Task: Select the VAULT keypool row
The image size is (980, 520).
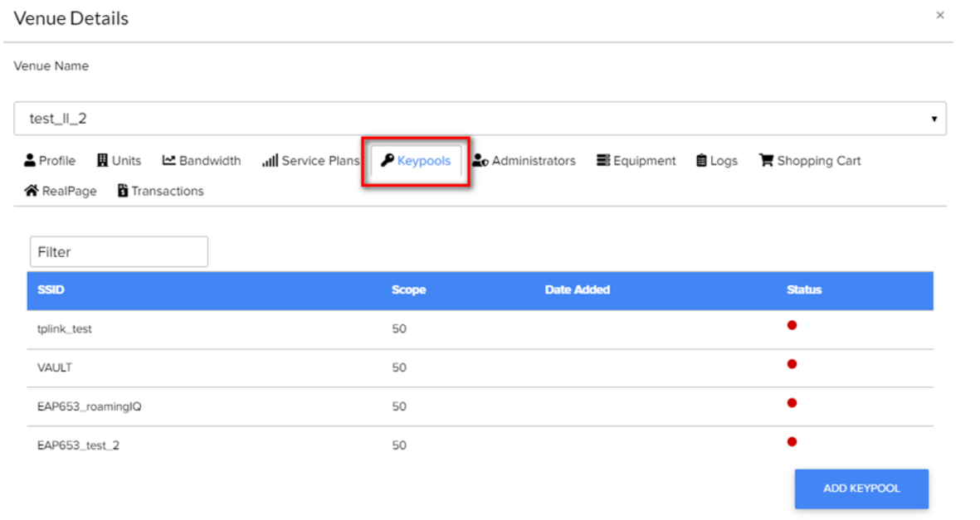Action: click(55, 367)
